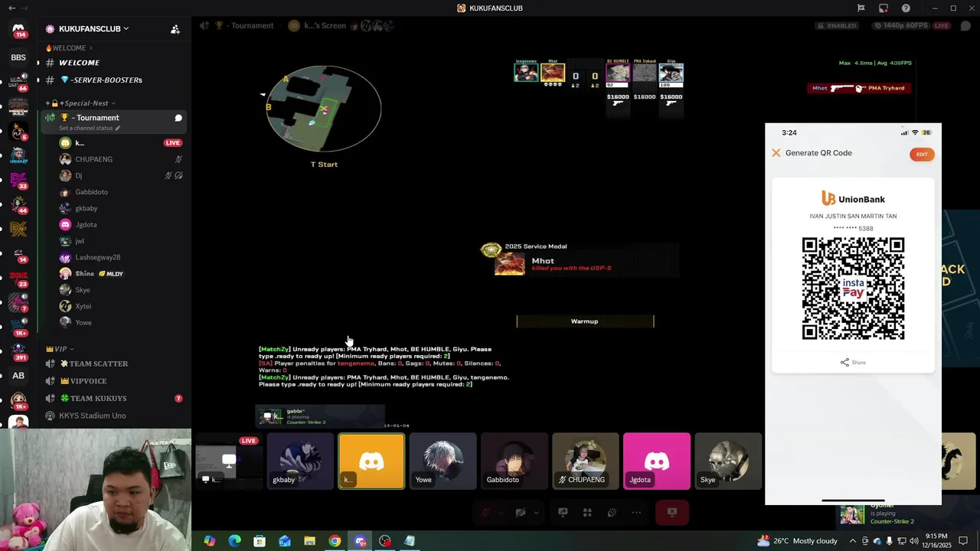Open chat icon on Tournament voice channel
This screenshot has width=980, height=551.
point(178,118)
